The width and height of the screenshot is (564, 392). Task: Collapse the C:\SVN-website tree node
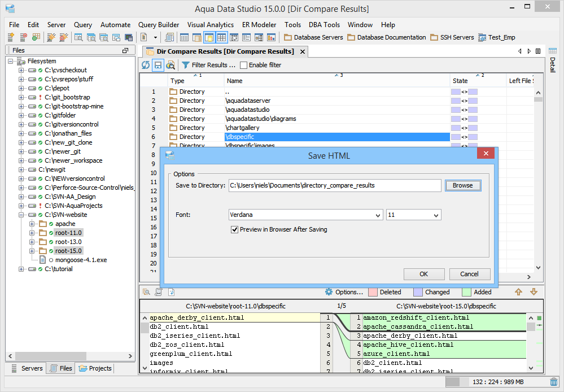click(x=21, y=215)
